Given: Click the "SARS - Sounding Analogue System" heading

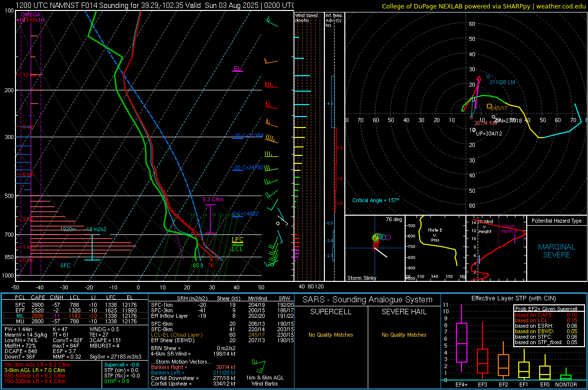Looking at the screenshot, I should (368, 300).
